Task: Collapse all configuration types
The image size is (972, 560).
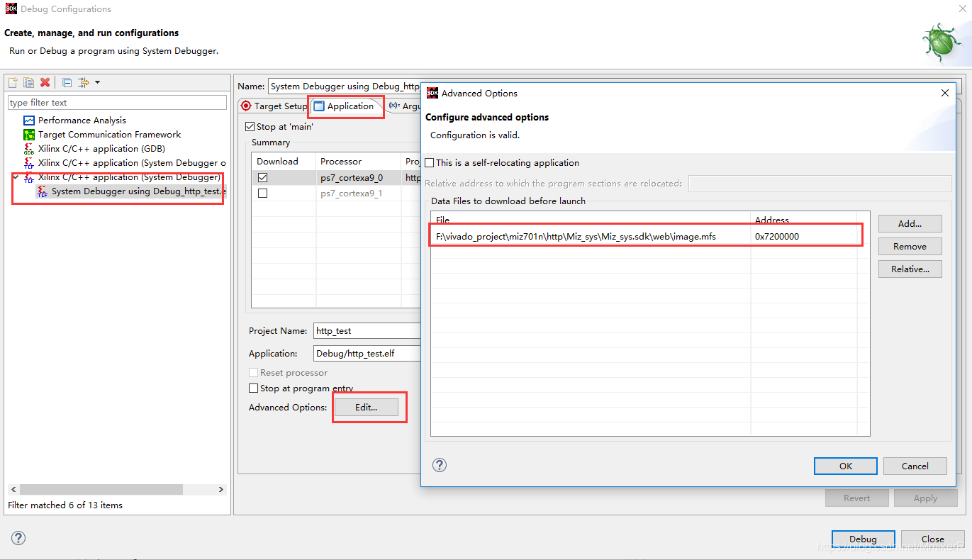Action: pyautogui.click(x=65, y=82)
